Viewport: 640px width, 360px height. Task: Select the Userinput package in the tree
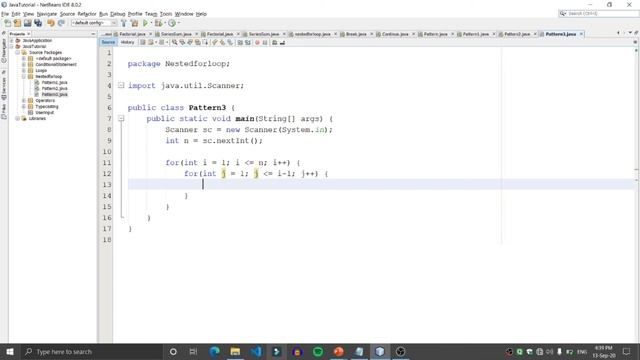44,113
